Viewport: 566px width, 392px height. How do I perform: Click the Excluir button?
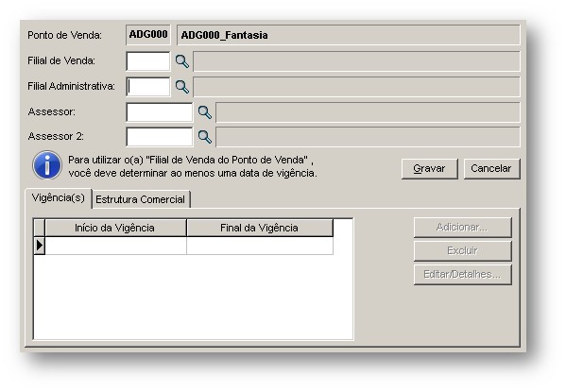(x=463, y=251)
